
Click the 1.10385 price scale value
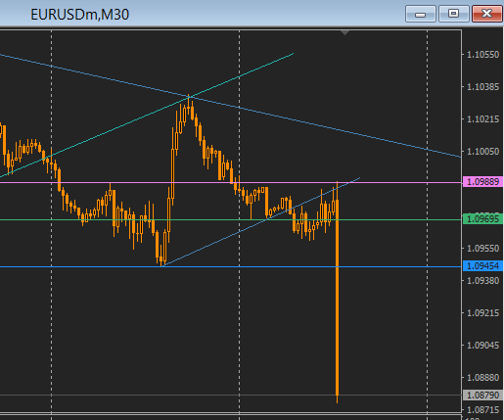483,87
